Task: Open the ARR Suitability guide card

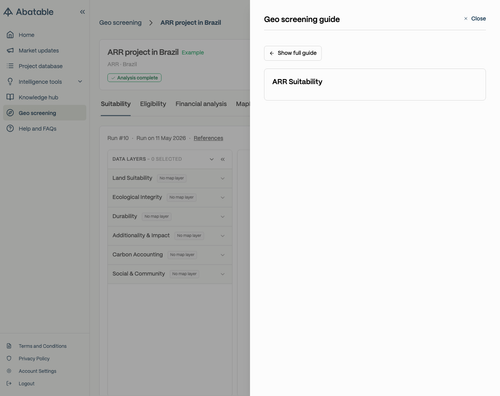Action: (x=375, y=84)
